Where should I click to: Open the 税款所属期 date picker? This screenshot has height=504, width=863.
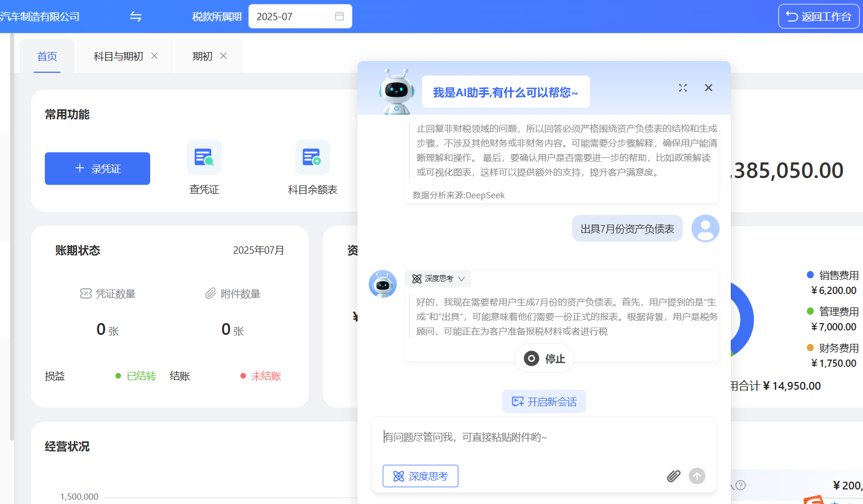(x=300, y=17)
